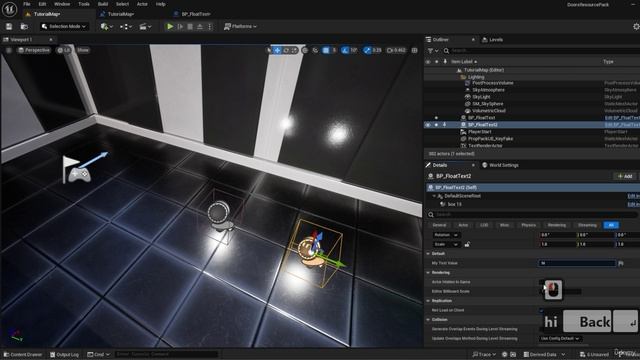Viewport: 640px width, 360px height.
Task: Select the Scale gizmo tool
Action: point(294,50)
